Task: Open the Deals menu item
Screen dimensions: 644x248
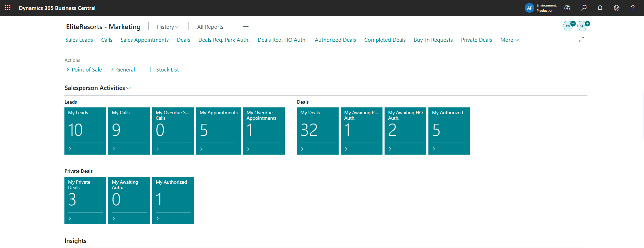Action: 183,40
